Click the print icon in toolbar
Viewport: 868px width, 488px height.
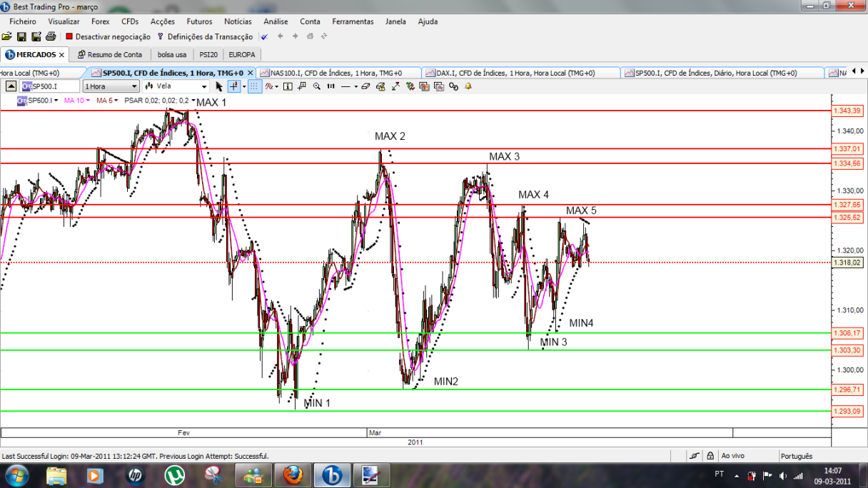tap(51, 36)
